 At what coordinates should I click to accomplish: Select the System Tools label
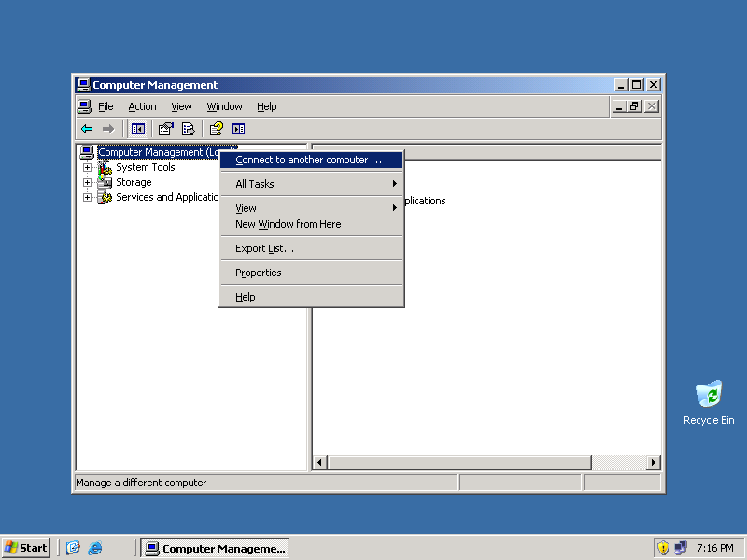tap(146, 168)
